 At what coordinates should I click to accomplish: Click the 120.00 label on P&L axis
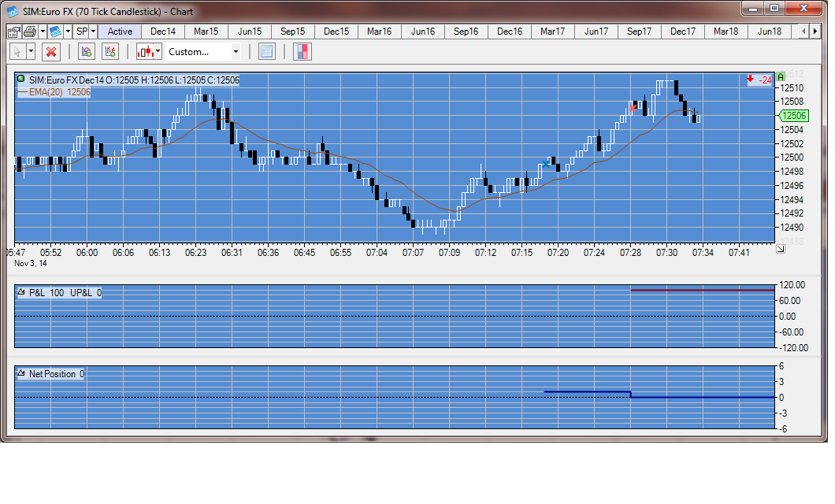792,285
